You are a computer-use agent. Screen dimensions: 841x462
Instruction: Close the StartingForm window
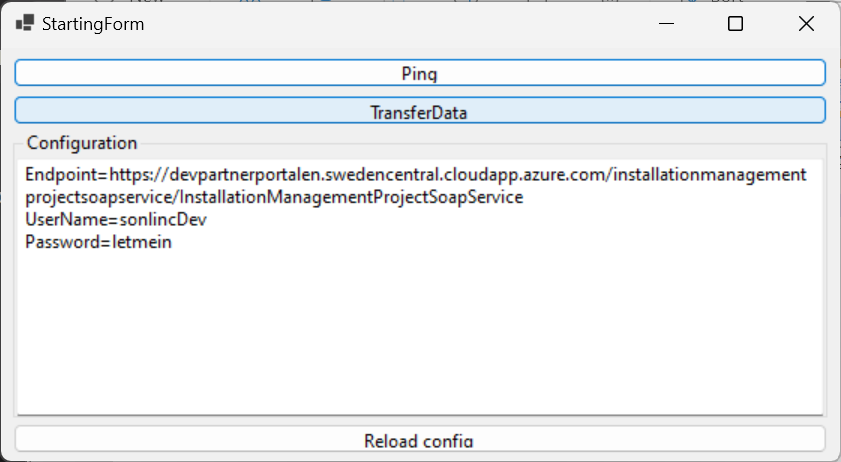tap(806, 24)
